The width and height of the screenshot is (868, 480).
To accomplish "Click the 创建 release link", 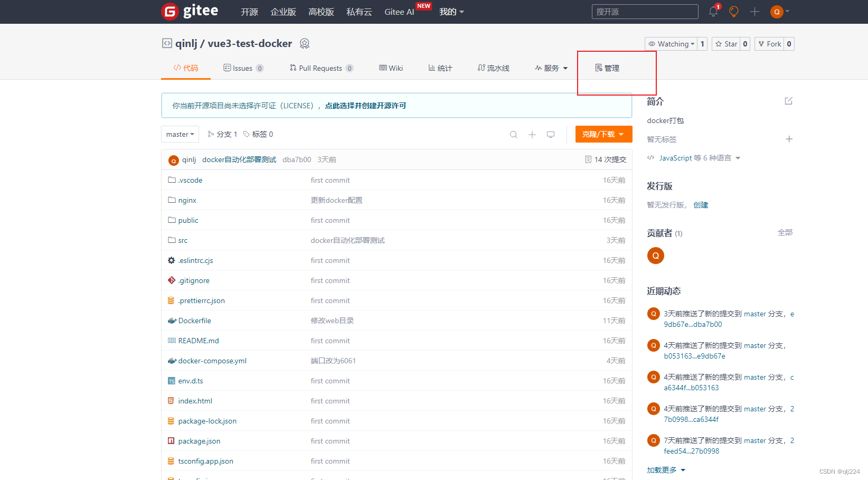I will (701, 205).
